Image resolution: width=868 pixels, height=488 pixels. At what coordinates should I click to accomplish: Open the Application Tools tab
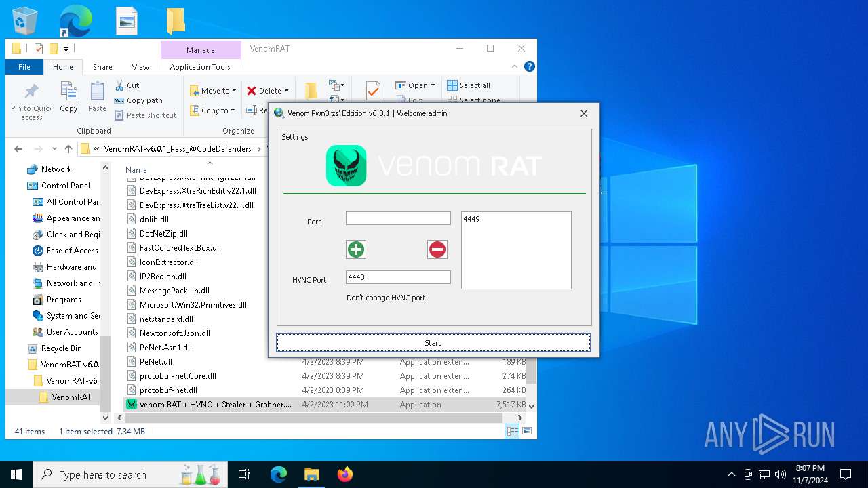tap(200, 67)
